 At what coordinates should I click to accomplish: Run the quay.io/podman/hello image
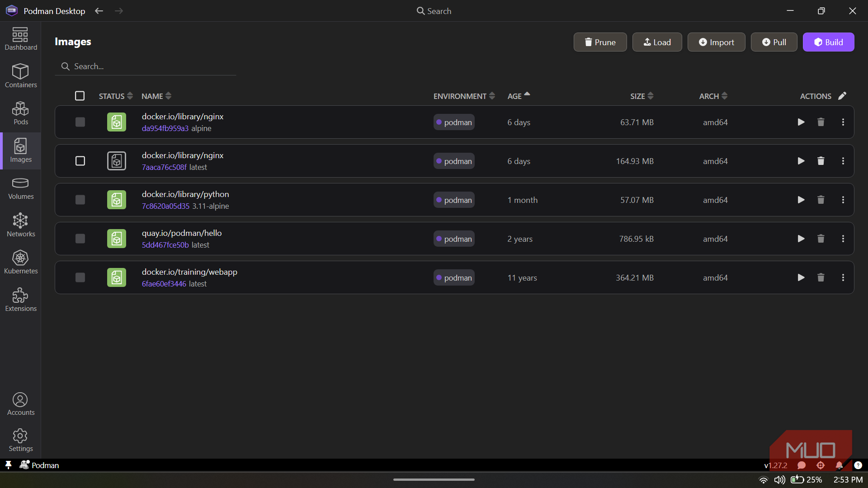coord(801,239)
